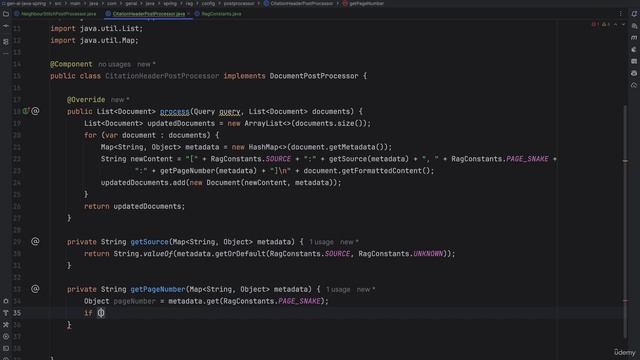This screenshot has width=640, height=360.
Task: Click the 'new *' author hint beside @Override
Action: click(x=120, y=100)
